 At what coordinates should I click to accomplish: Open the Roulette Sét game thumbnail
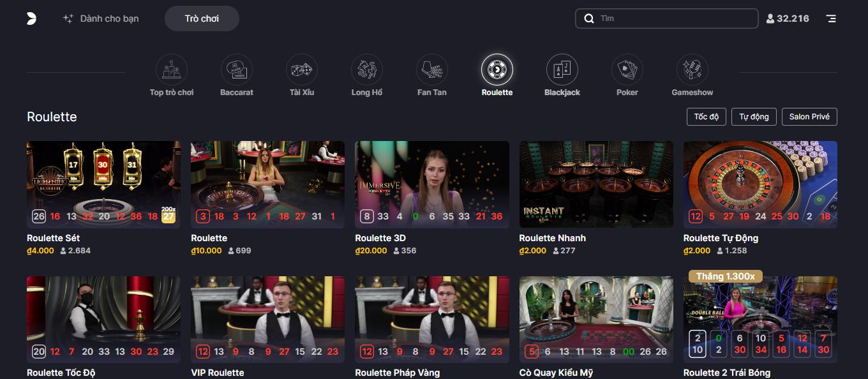pyautogui.click(x=103, y=184)
